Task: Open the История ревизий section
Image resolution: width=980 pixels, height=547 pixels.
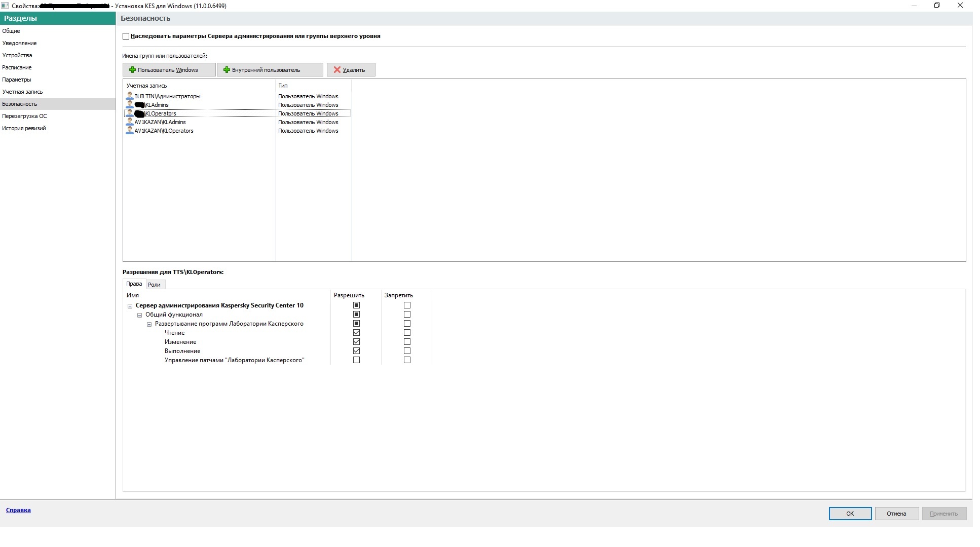Action: 24,128
